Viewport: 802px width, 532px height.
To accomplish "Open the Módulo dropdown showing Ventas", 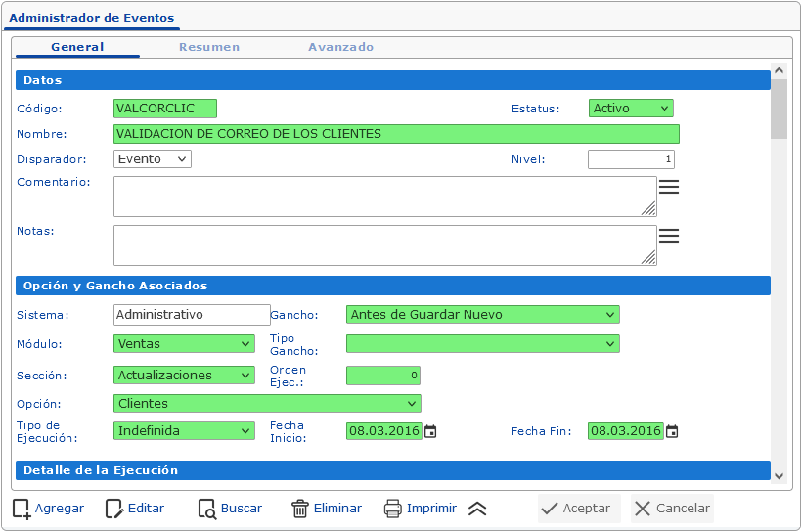I will tap(185, 344).
